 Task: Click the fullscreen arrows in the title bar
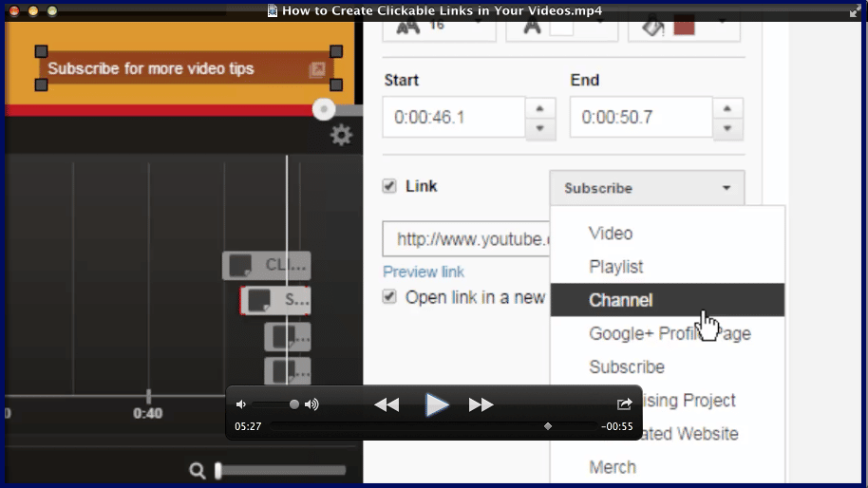(856, 11)
